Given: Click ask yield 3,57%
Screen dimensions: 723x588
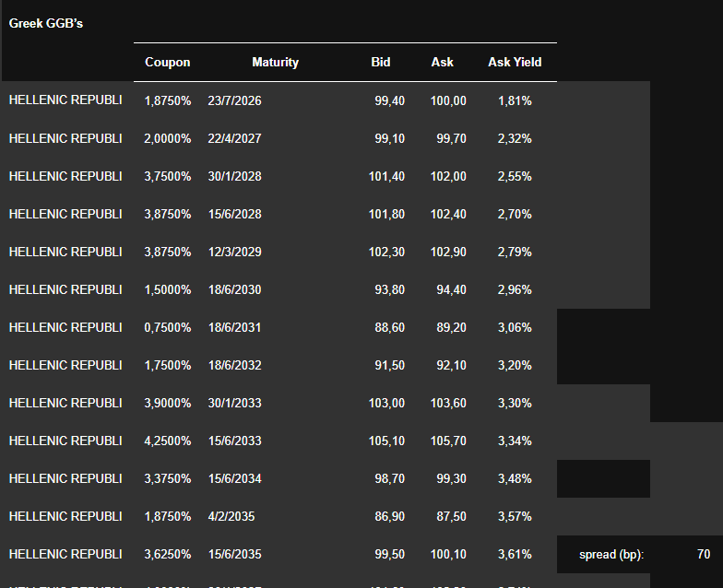Looking at the screenshot, I should tap(515, 516).
